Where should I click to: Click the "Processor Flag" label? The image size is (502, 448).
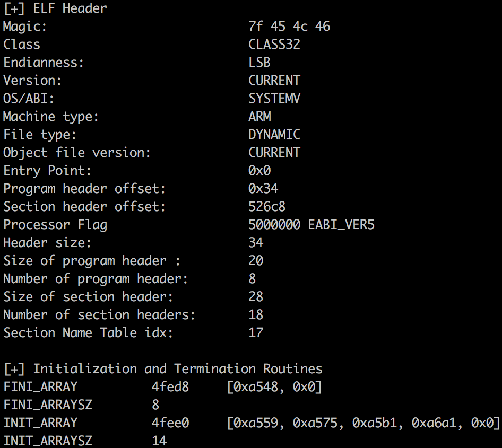pos(55,225)
